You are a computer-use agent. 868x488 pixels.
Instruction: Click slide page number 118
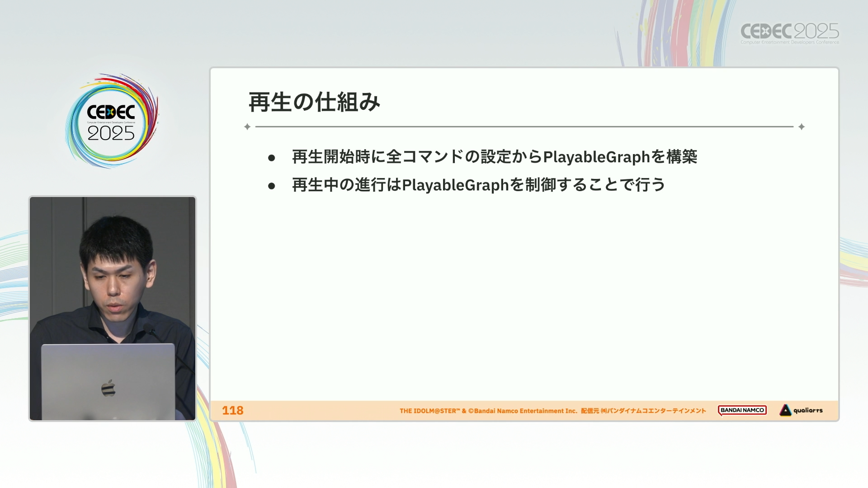[232, 410]
